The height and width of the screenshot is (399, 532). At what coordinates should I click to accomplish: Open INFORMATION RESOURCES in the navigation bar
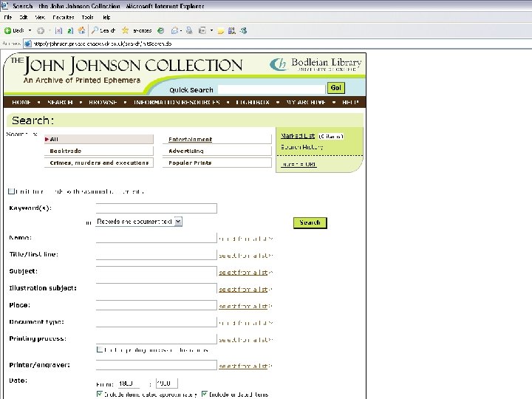click(x=177, y=102)
